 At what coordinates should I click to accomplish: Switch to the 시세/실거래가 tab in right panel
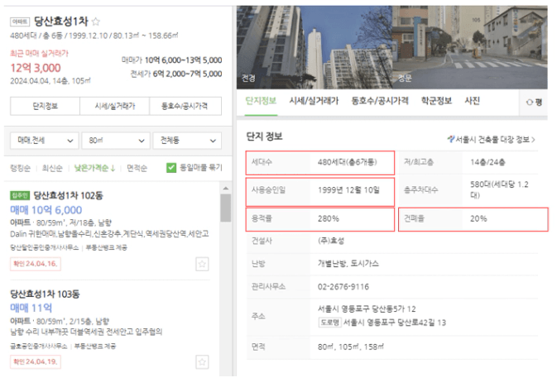pos(314,101)
